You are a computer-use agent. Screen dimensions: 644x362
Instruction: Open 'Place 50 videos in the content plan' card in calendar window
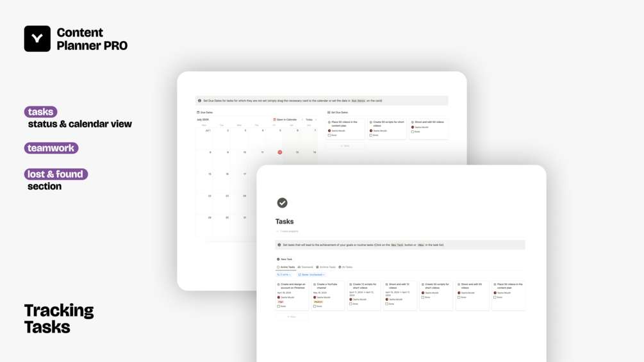(345, 129)
